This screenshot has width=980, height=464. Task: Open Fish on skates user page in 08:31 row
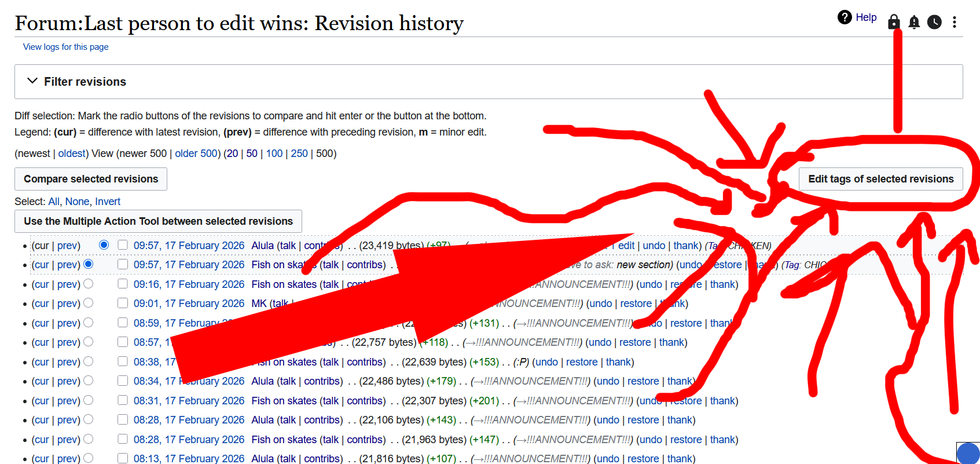284,401
